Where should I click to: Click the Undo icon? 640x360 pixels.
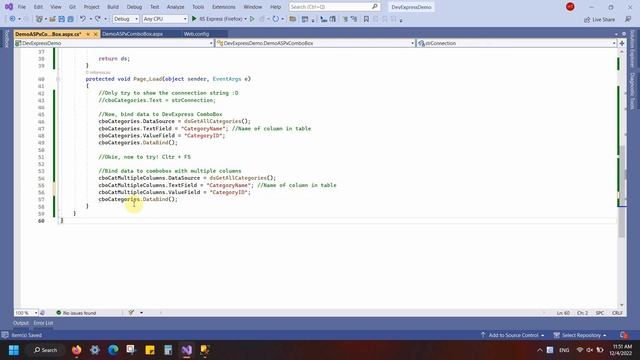click(83, 19)
